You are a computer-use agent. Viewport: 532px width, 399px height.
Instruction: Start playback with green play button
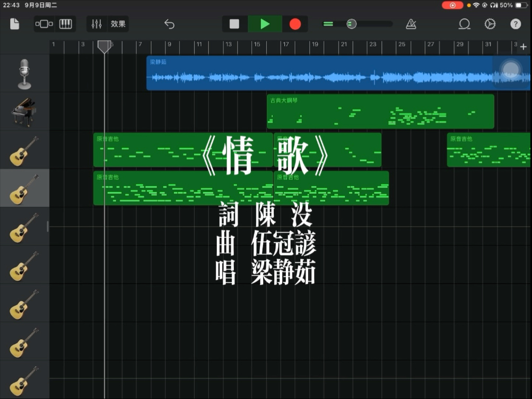(x=265, y=24)
